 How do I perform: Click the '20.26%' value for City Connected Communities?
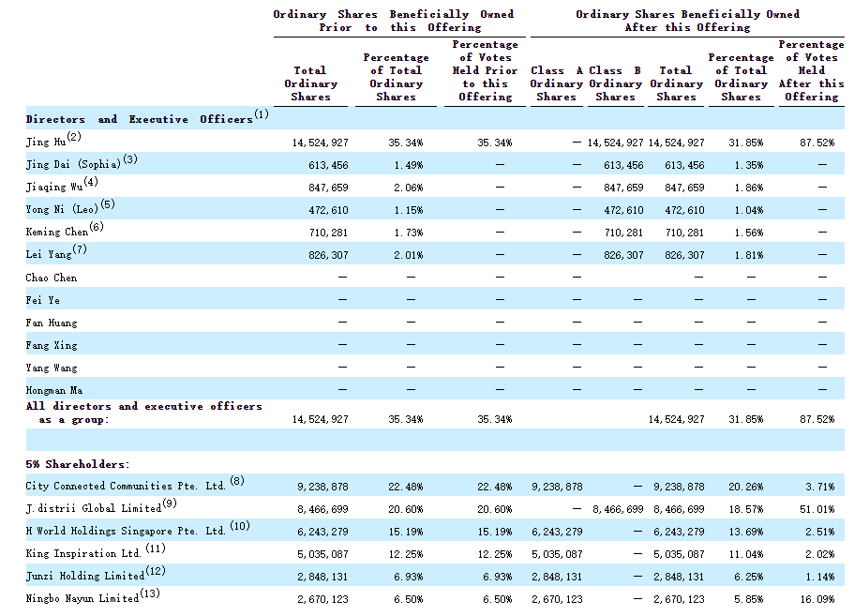point(746,487)
